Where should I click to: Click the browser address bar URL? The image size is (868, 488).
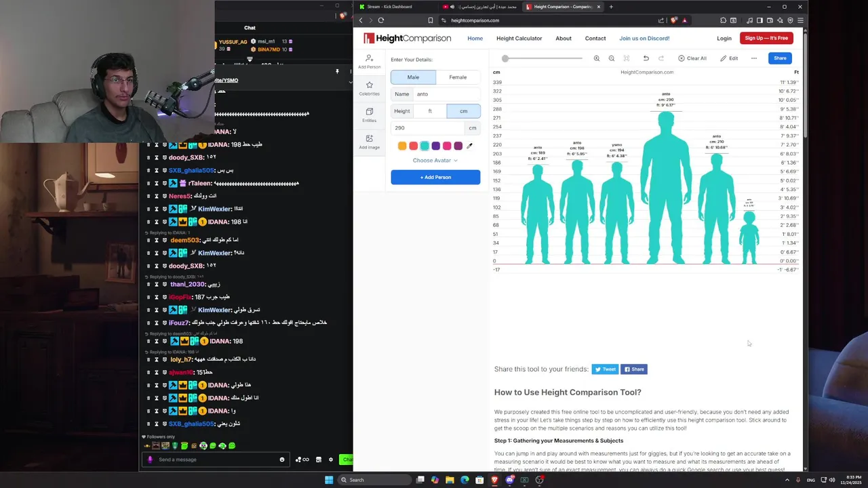click(475, 20)
